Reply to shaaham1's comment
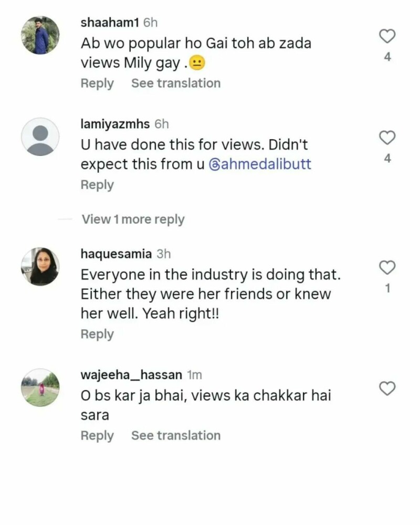The width and height of the screenshot is (420, 525). click(97, 83)
